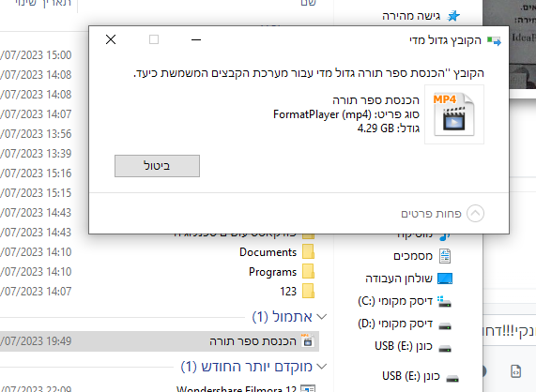
Task: Select first USB (E:) drive entry
Action: [413, 346]
